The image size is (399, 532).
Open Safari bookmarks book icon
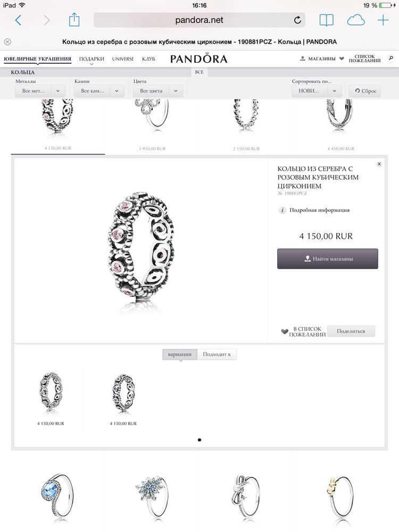pyautogui.click(x=327, y=20)
